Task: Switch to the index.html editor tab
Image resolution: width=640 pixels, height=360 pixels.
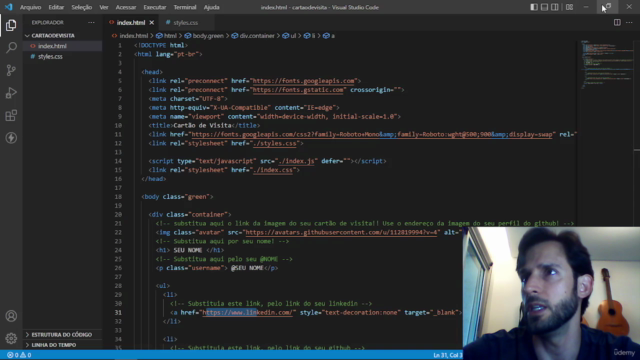Action: click(131, 22)
